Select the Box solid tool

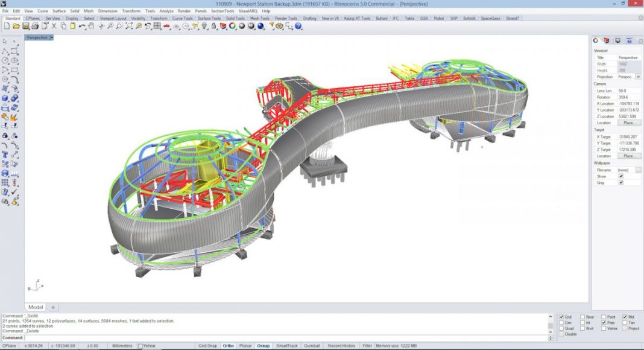(5, 98)
